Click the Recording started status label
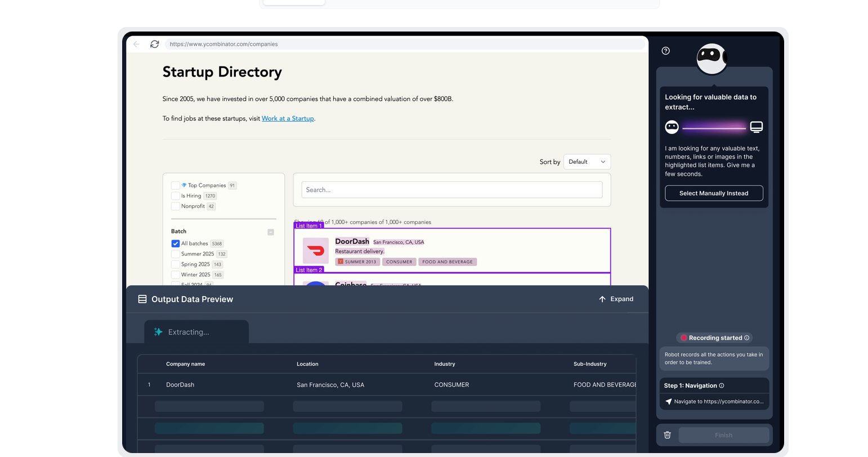Image resolution: width=868 pixels, height=457 pixels. point(715,338)
